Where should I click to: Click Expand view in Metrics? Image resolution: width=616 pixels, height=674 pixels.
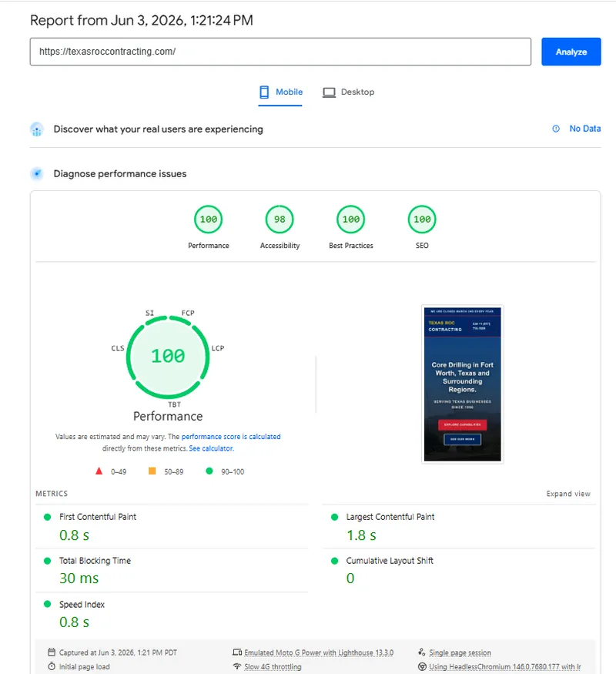[x=568, y=494]
